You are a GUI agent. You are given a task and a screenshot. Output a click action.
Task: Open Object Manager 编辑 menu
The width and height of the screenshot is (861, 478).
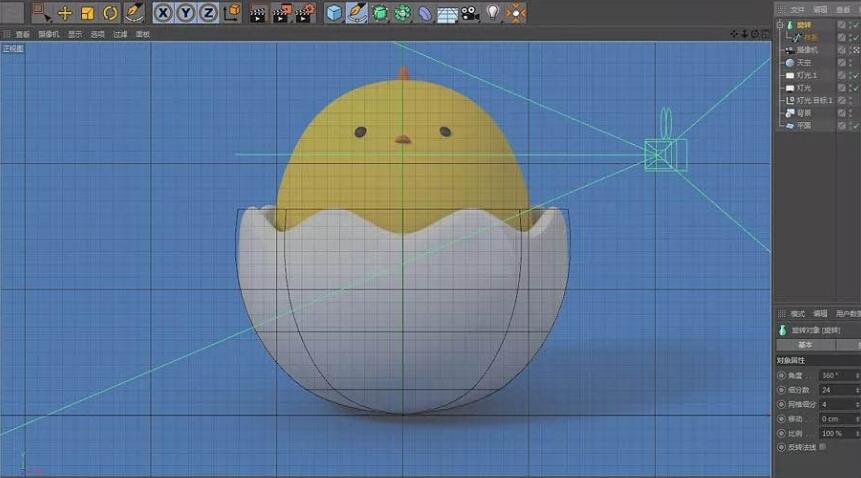click(x=820, y=10)
